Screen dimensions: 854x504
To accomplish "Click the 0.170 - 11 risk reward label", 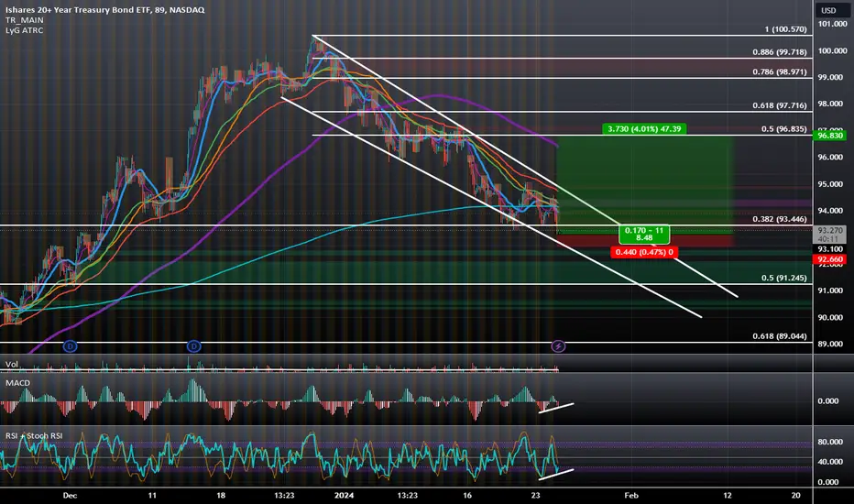I will pos(644,235).
